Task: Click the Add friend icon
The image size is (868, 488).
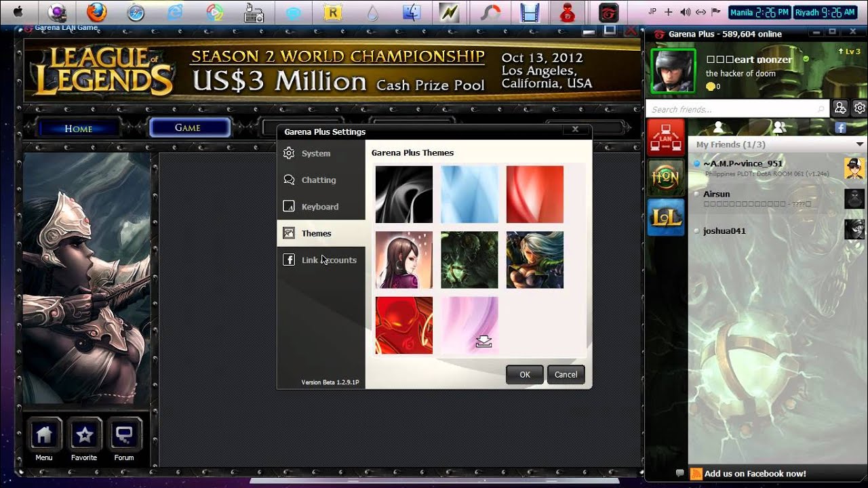Action: [x=840, y=108]
